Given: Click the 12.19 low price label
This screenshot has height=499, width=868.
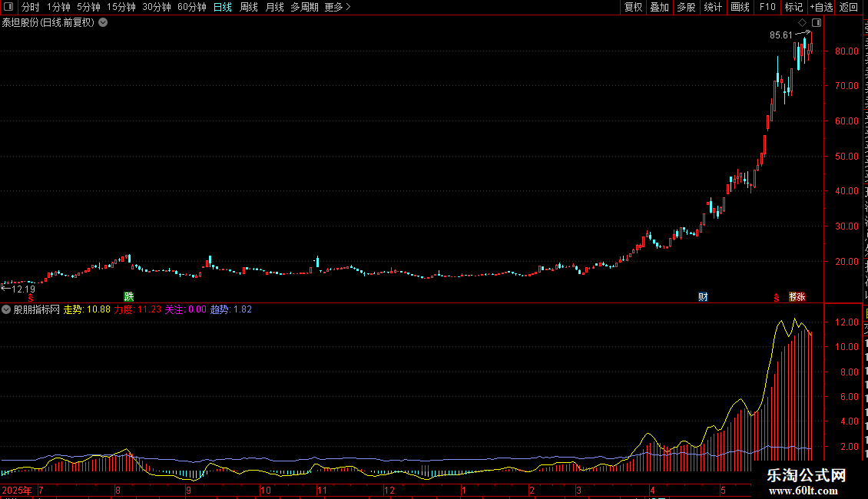Looking at the screenshot, I should point(23,289).
